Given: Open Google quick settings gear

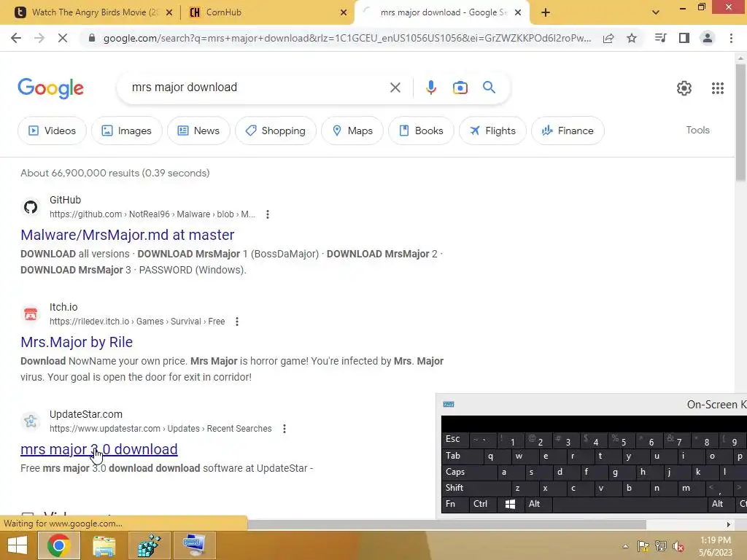Looking at the screenshot, I should click(x=684, y=88).
